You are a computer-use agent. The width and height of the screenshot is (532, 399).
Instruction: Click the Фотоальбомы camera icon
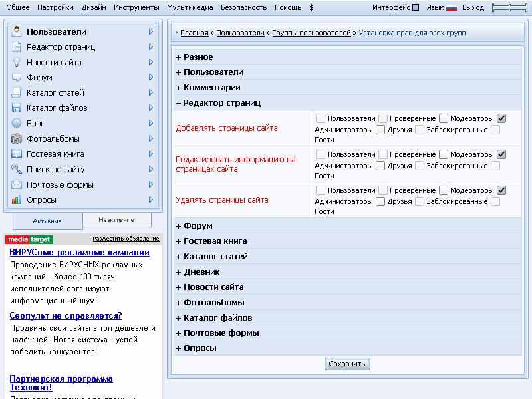[16, 138]
